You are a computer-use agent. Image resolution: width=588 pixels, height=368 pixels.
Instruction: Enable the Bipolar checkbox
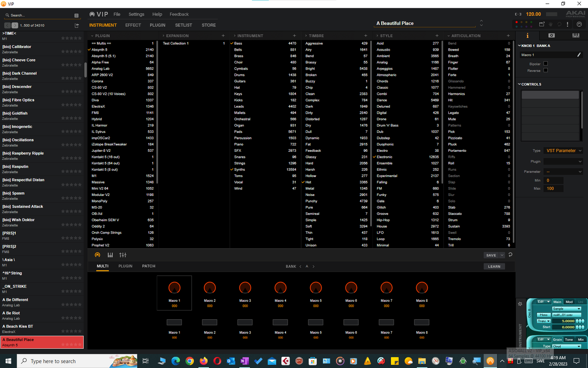546,64
